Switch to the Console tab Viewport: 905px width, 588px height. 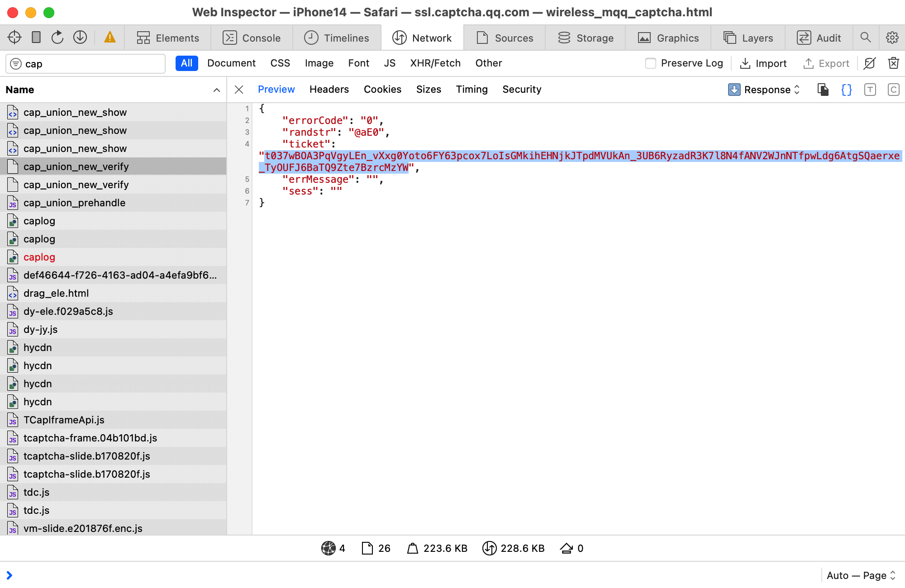[252, 38]
